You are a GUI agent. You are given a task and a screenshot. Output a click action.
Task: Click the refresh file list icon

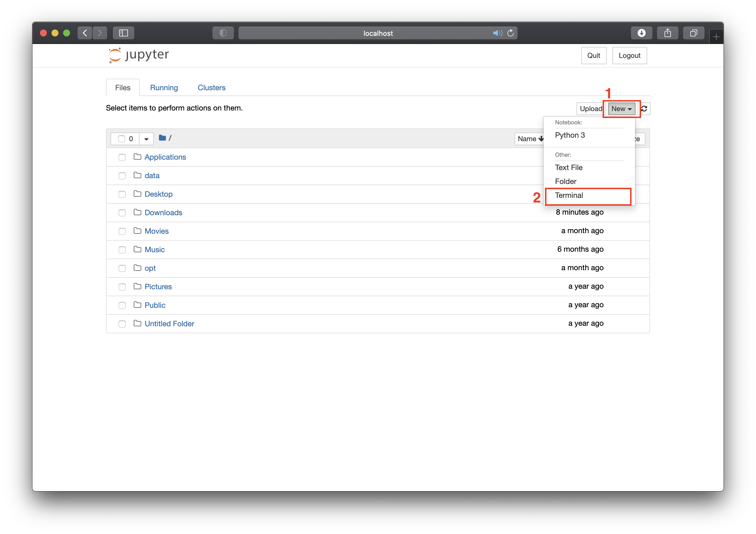pyautogui.click(x=644, y=108)
